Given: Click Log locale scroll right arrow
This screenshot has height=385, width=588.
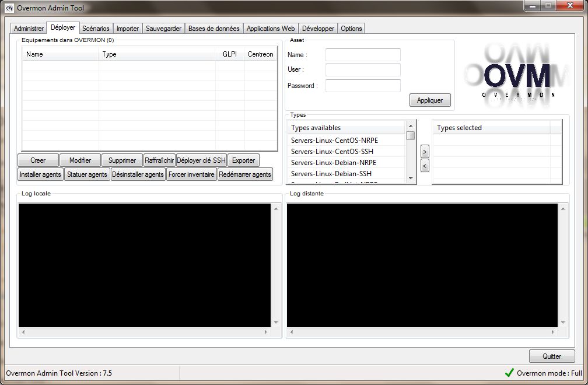Looking at the screenshot, I should [x=266, y=332].
